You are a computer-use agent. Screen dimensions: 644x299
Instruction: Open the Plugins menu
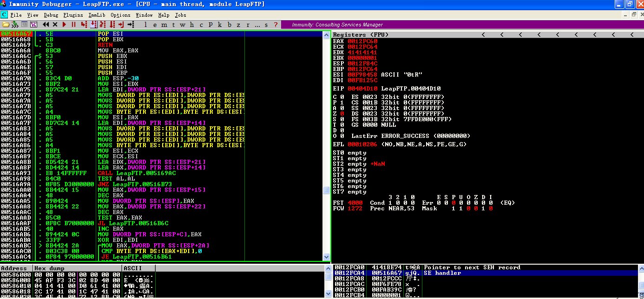click(x=73, y=15)
